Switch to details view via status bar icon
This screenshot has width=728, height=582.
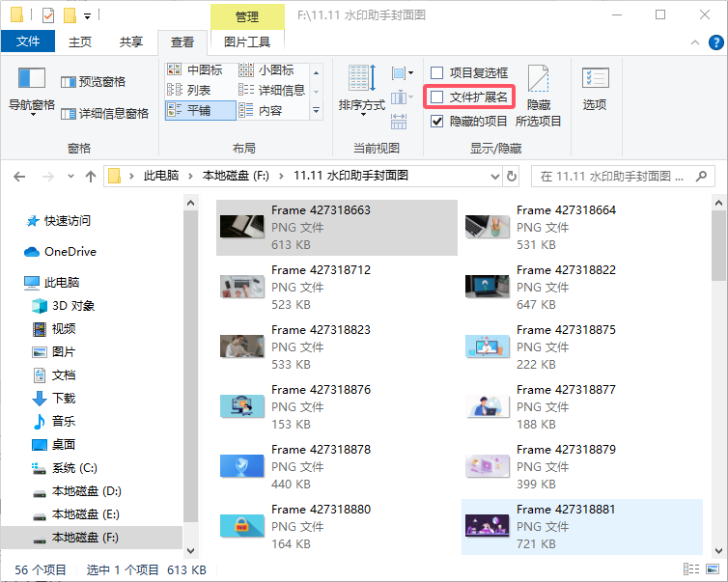click(x=691, y=569)
